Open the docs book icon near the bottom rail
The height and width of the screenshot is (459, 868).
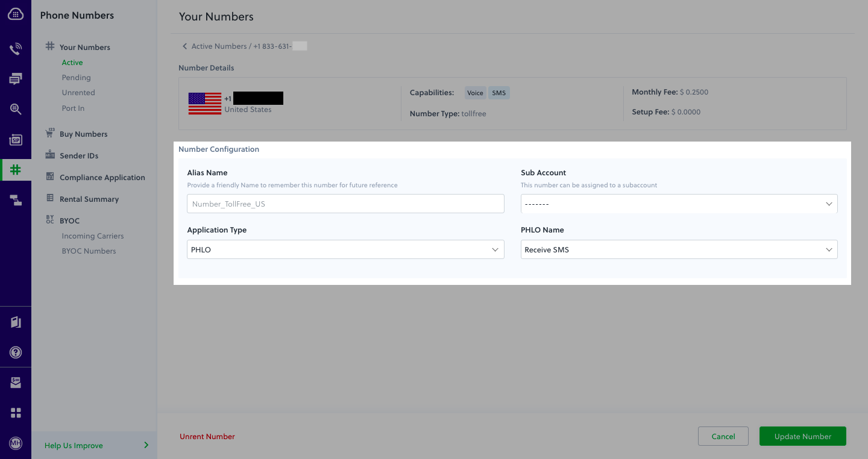point(15,322)
